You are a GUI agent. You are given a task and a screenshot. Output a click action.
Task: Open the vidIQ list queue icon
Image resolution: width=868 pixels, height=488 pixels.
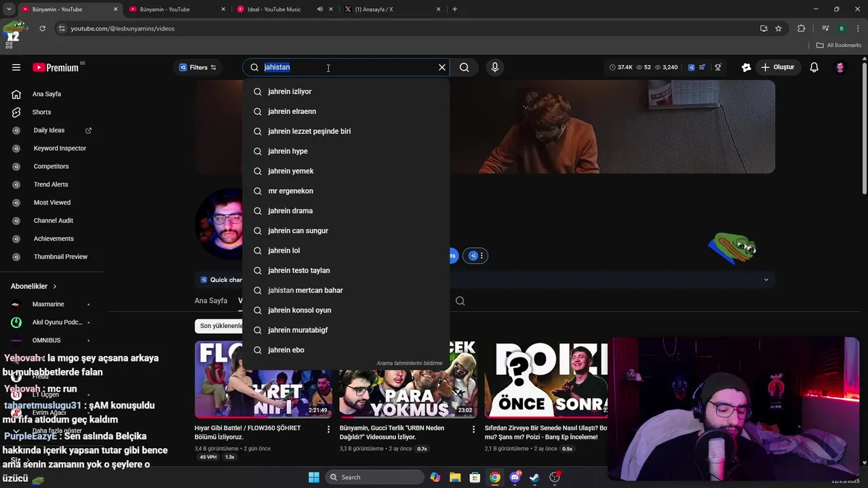(702, 67)
